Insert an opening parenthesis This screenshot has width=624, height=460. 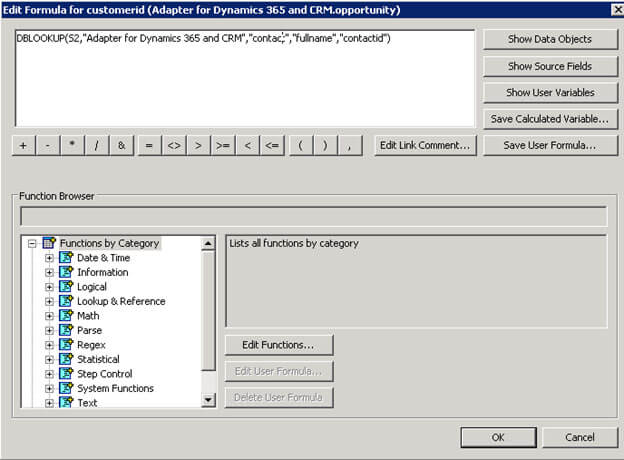(300, 146)
